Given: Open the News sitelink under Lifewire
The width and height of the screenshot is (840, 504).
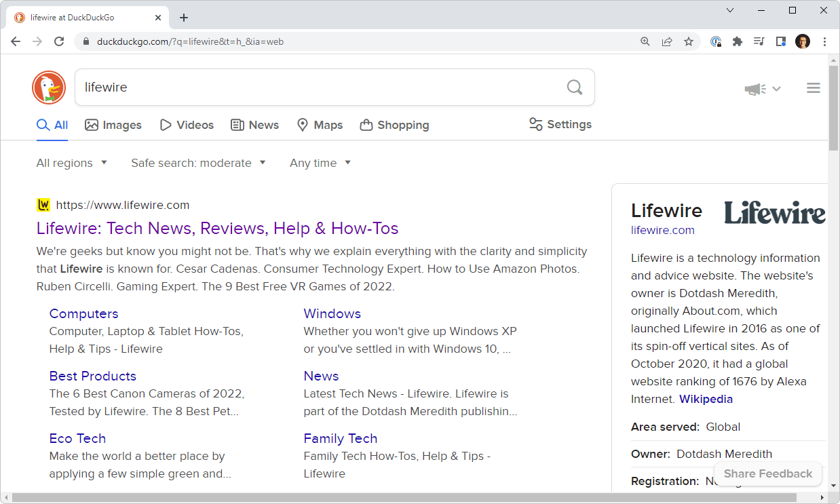Looking at the screenshot, I should [321, 376].
